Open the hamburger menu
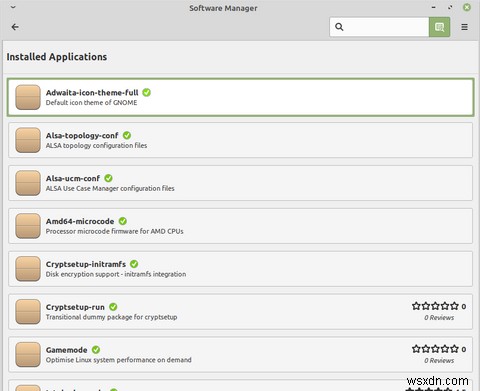The height and width of the screenshot is (391, 480). tap(464, 27)
